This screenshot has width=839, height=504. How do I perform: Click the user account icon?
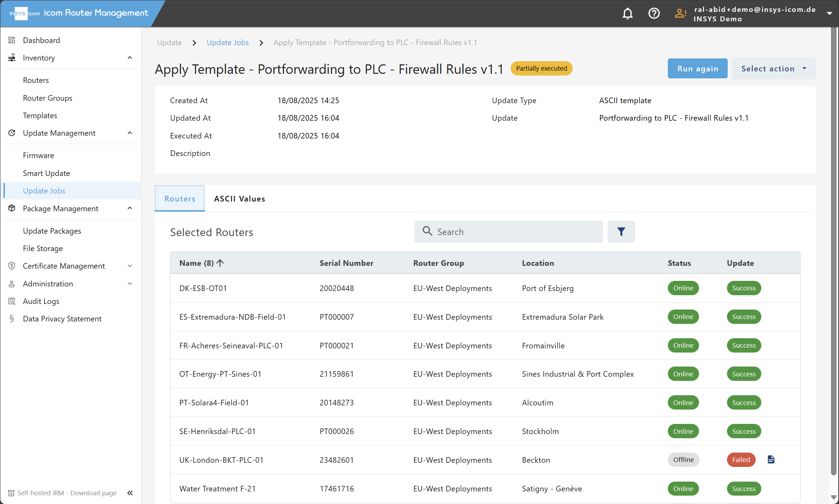680,13
